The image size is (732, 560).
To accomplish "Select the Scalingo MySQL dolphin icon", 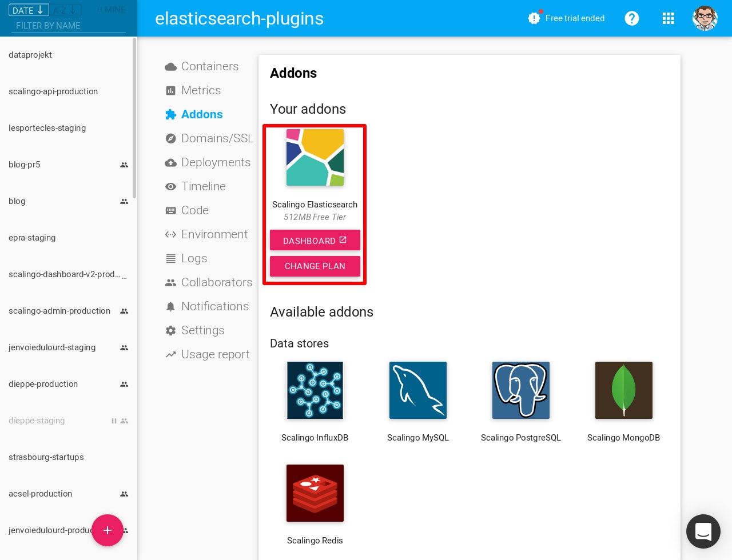I will tap(418, 390).
